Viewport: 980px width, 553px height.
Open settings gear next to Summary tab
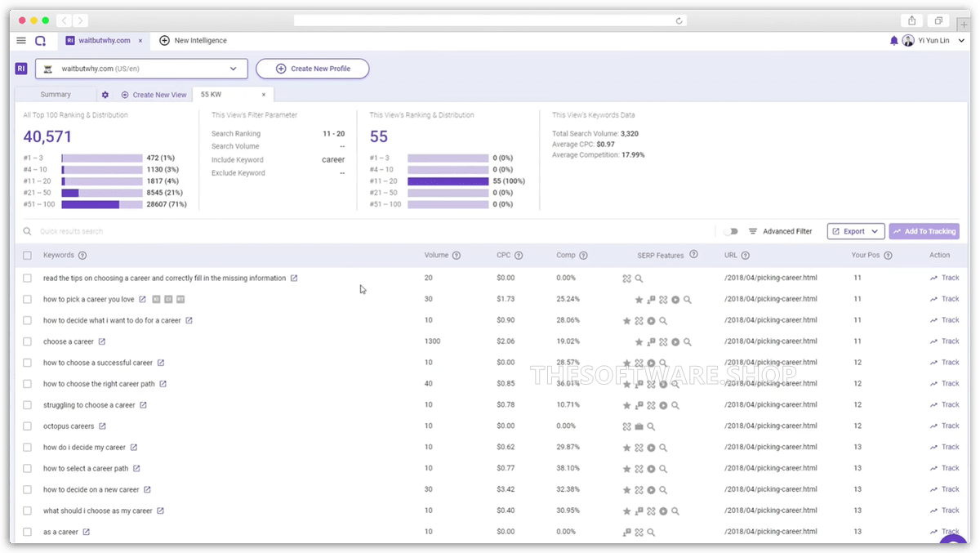pos(105,95)
